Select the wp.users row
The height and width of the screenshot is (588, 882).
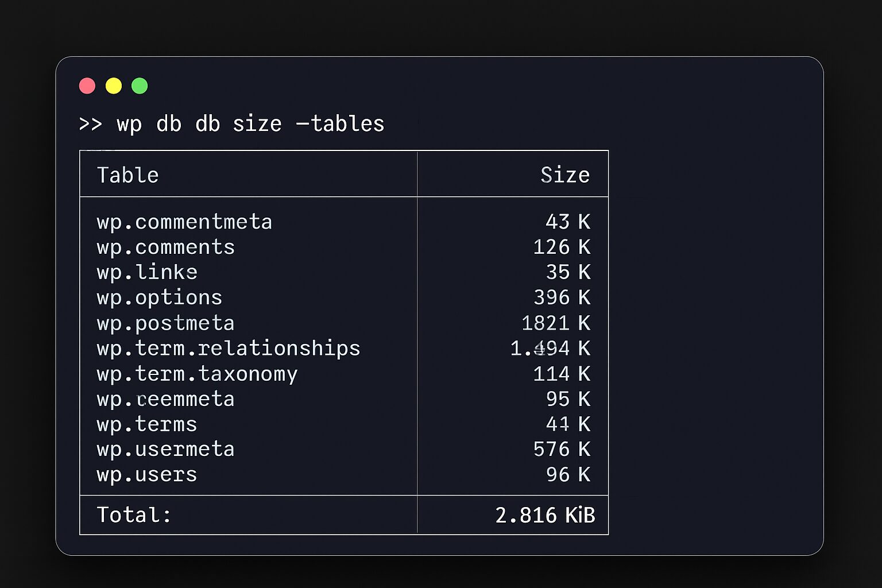coord(146,474)
